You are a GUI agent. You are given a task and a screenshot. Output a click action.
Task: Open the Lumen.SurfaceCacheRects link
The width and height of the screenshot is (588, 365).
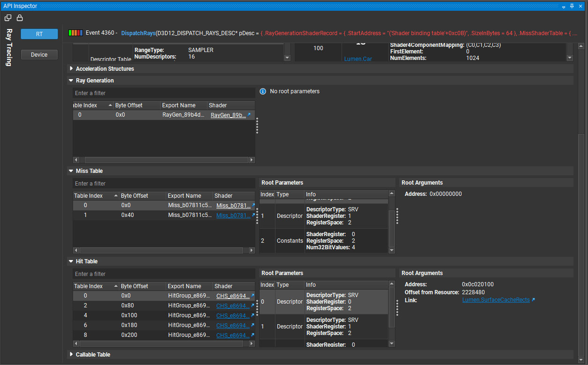[495, 300]
